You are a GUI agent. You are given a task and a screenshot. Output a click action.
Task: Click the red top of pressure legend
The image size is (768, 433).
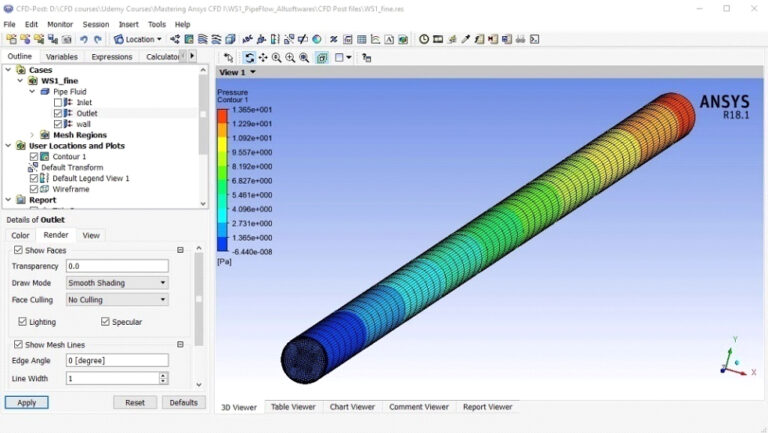[x=223, y=110]
